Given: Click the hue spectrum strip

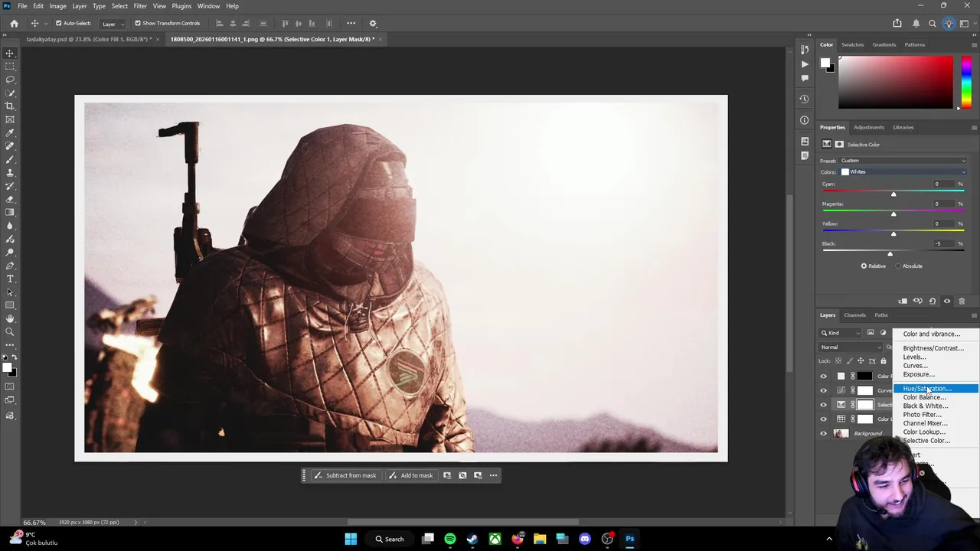Looking at the screenshot, I should [967, 82].
